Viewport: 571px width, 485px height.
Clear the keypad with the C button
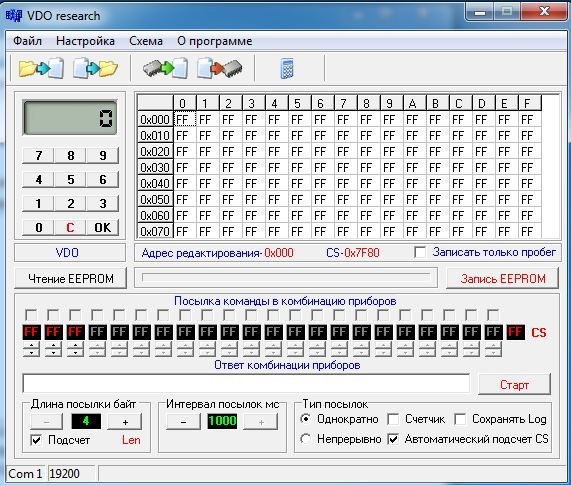tap(71, 228)
